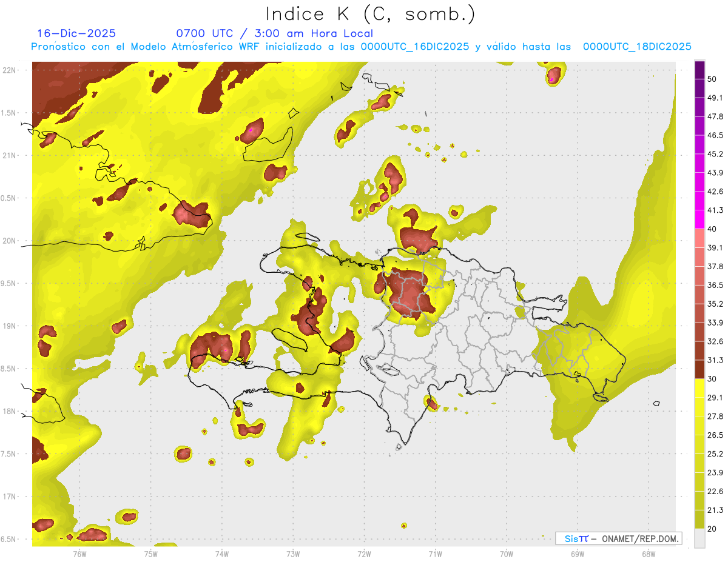
Task: Click the 19N latitude label
Action: point(10,326)
